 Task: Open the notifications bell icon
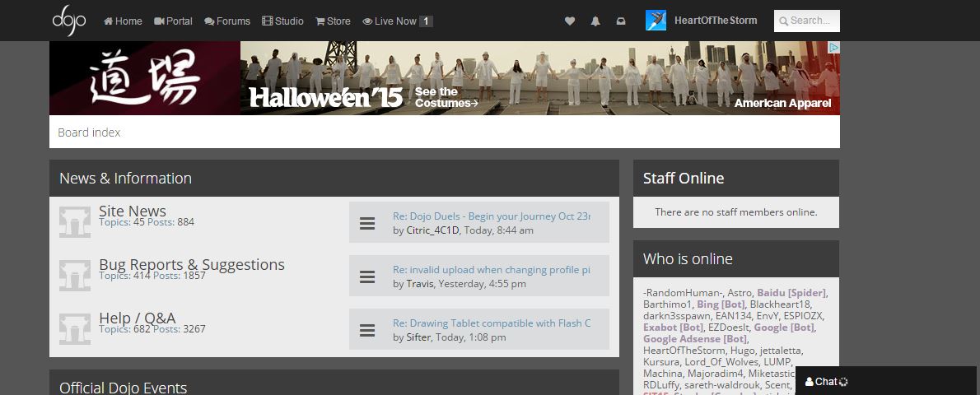[x=595, y=21]
